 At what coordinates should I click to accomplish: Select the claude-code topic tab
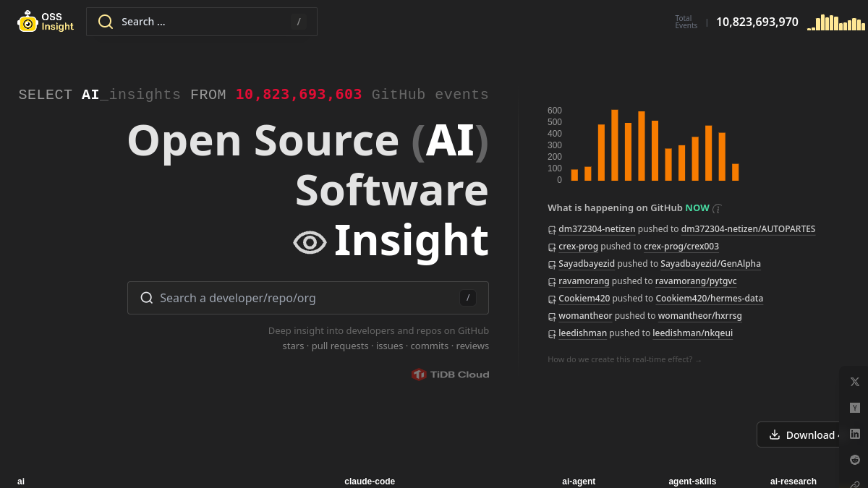click(370, 481)
